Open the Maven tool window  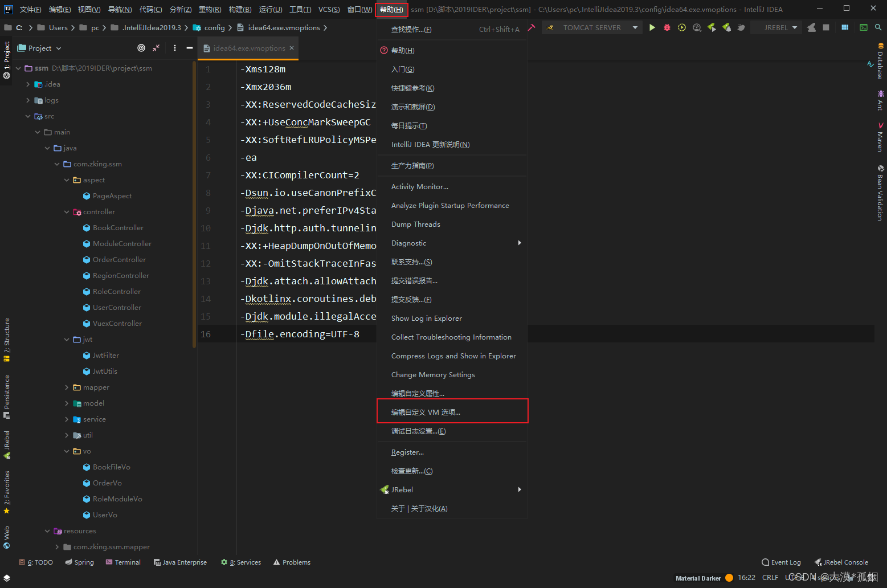(880, 137)
